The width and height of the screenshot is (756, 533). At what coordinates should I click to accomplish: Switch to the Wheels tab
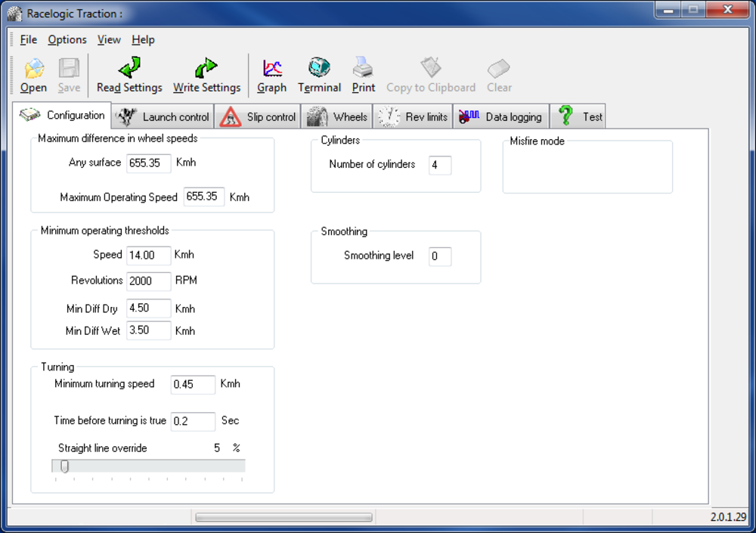[337, 116]
